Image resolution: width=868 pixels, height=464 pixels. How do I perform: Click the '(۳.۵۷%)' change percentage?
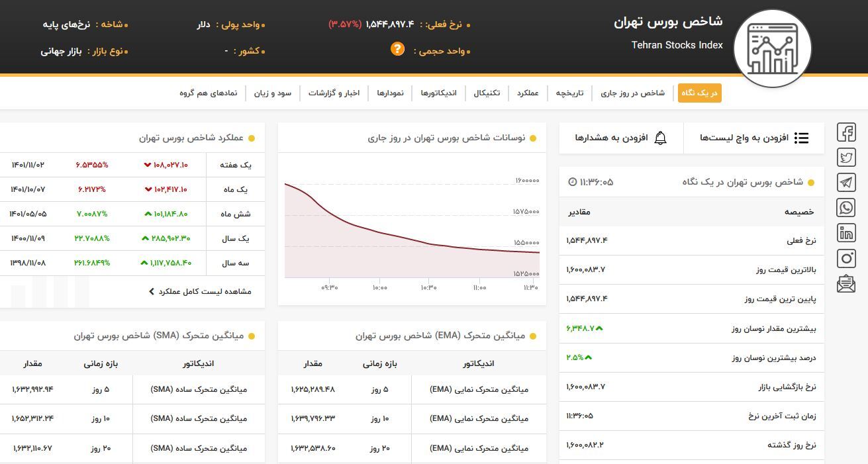(x=345, y=24)
